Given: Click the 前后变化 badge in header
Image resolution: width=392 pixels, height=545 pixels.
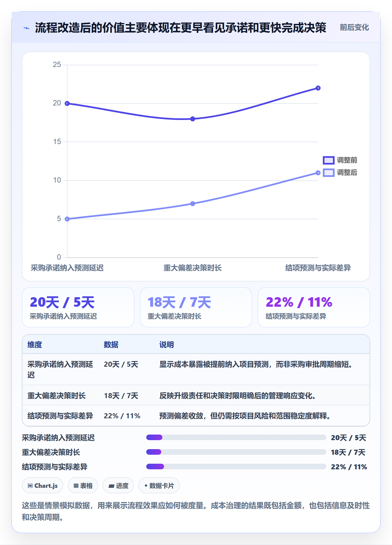Looking at the screenshot, I should click(354, 27).
